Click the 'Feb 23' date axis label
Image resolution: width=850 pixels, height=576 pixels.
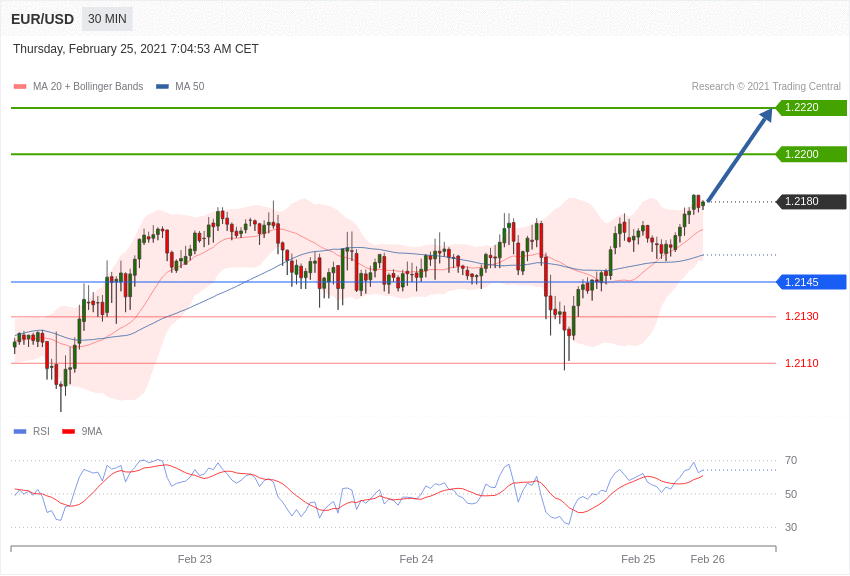(195, 559)
